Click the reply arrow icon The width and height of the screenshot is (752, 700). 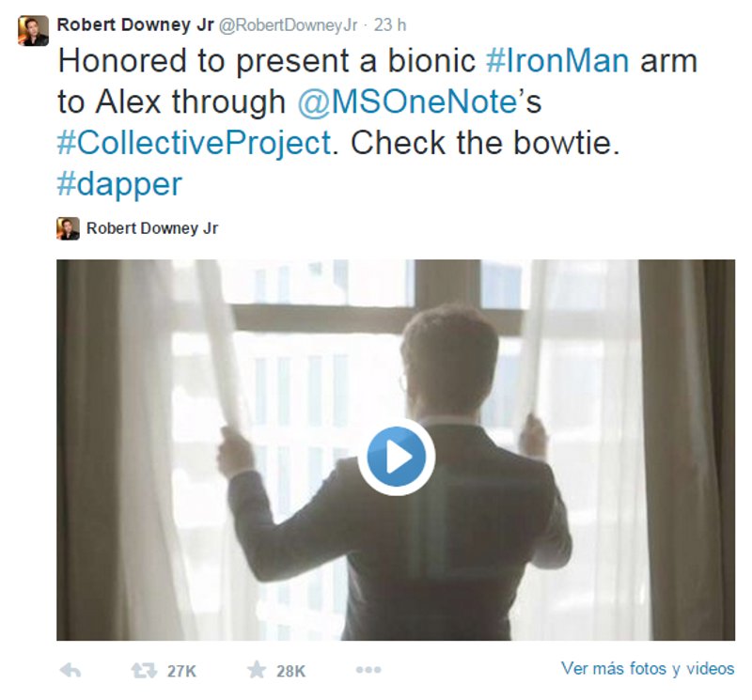(x=70, y=670)
